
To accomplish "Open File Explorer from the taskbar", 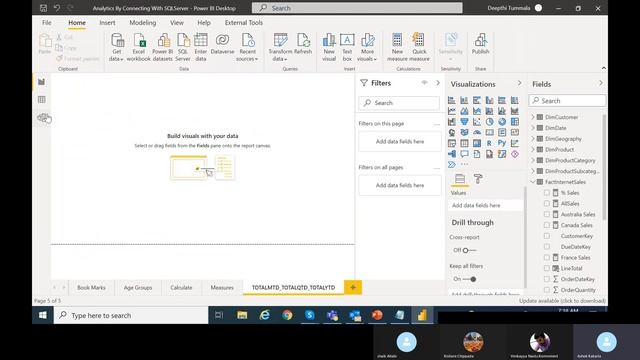I will click(x=242, y=315).
